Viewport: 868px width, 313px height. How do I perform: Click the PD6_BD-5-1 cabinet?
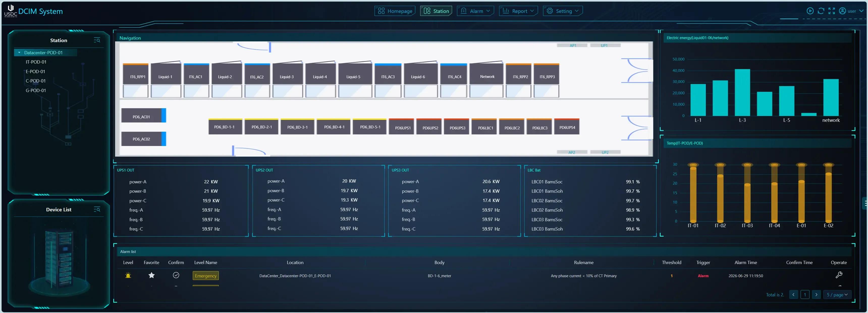point(369,127)
